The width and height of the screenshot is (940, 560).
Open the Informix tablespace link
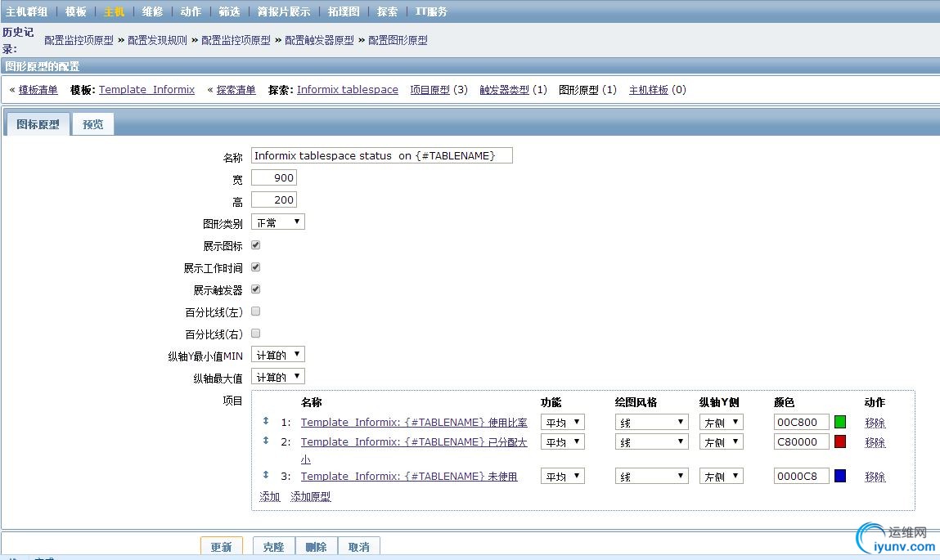click(347, 90)
